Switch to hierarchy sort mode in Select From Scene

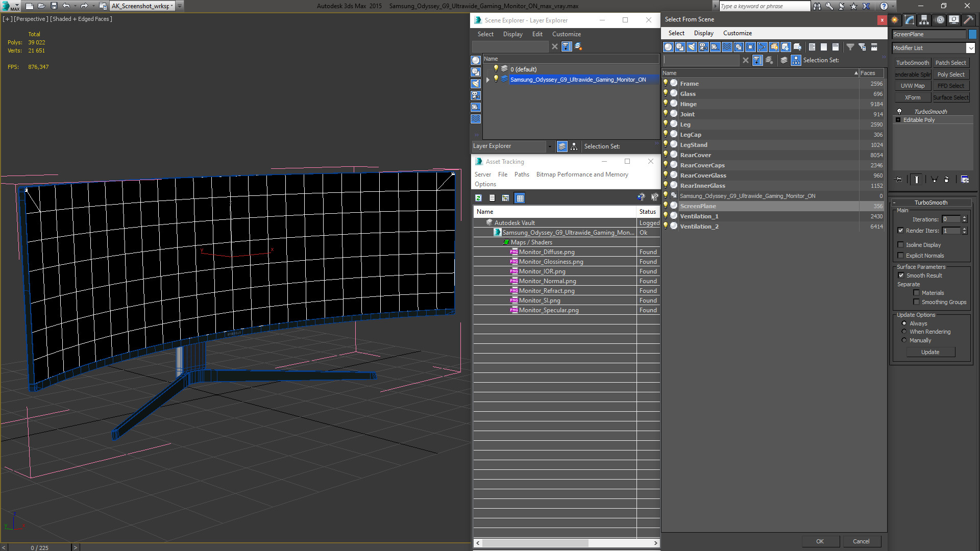pyautogui.click(x=796, y=60)
